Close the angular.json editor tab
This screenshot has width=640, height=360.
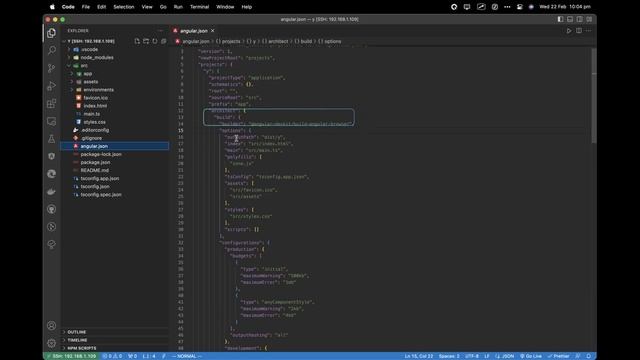point(213,31)
